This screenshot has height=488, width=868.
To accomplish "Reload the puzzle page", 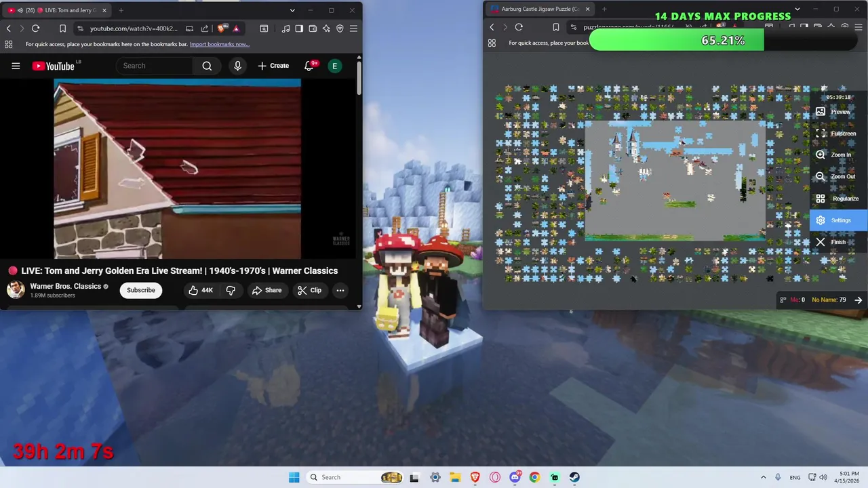I will click(x=519, y=27).
